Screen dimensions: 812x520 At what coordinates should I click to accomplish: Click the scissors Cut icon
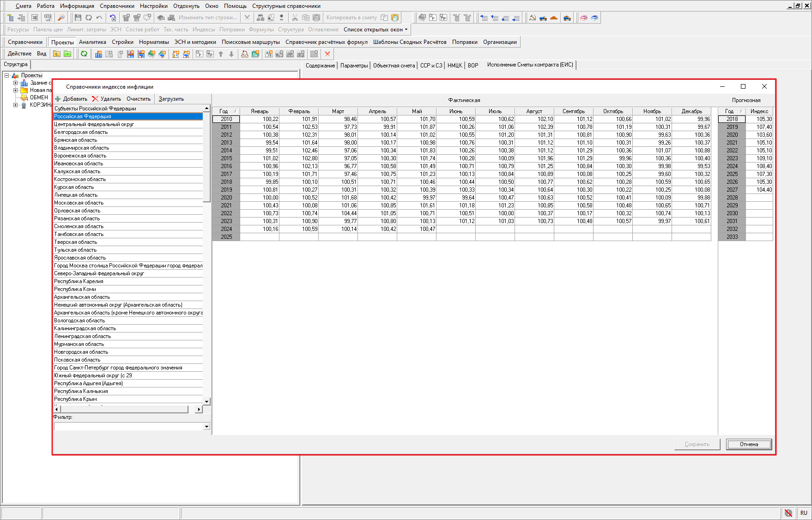(x=295, y=18)
